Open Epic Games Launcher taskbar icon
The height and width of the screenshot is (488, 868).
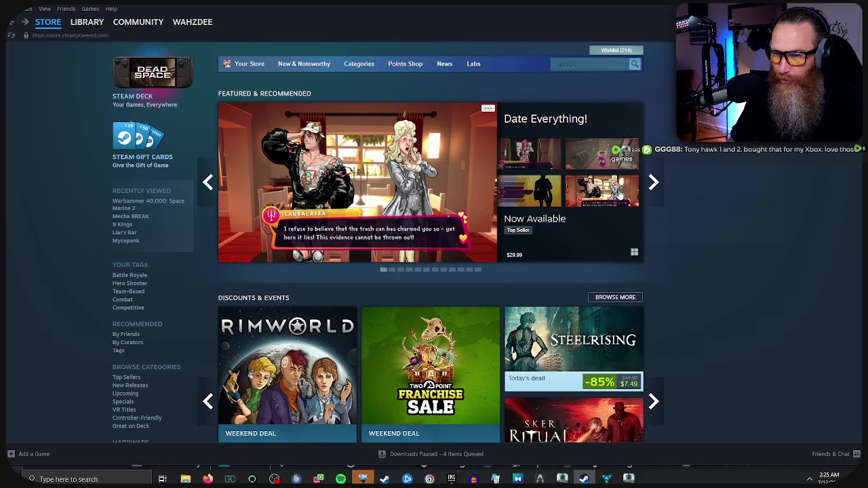pos(451,479)
